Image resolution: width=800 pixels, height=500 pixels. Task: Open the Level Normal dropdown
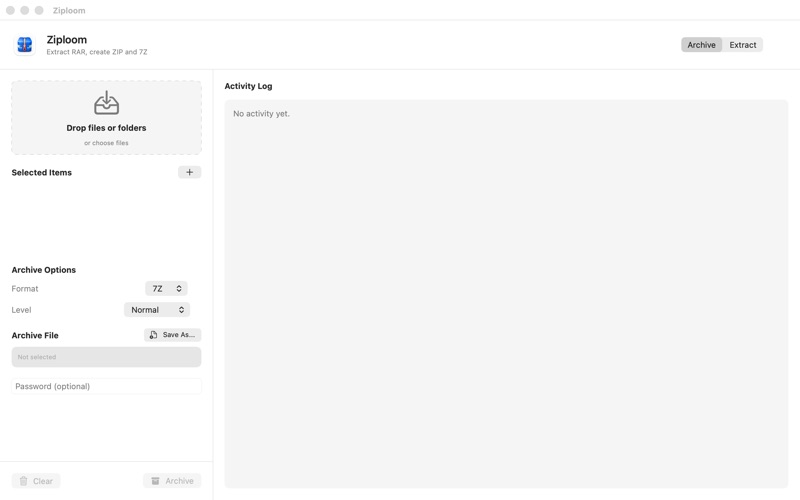click(x=157, y=310)
